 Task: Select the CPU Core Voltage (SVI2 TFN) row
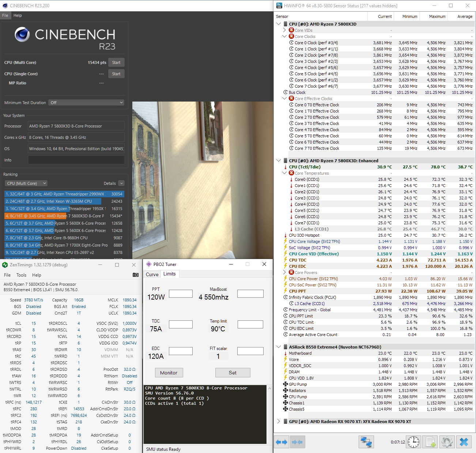(378, 241)
